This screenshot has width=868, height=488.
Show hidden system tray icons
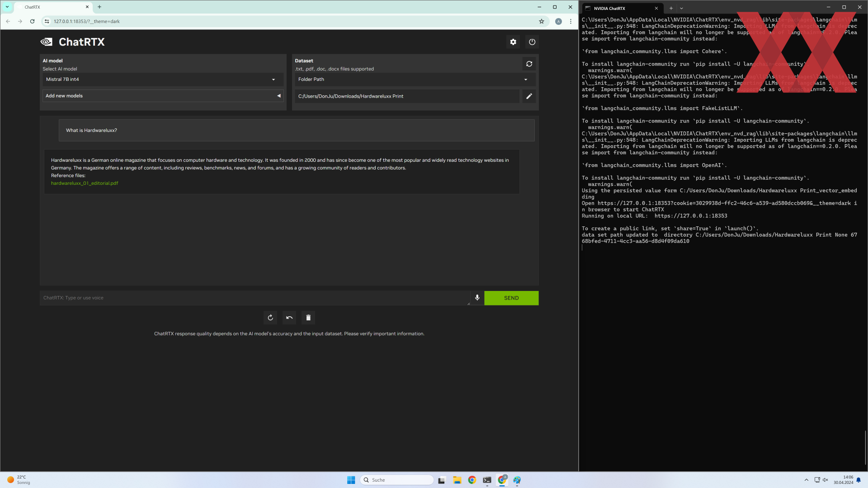[x=807, y=480]
